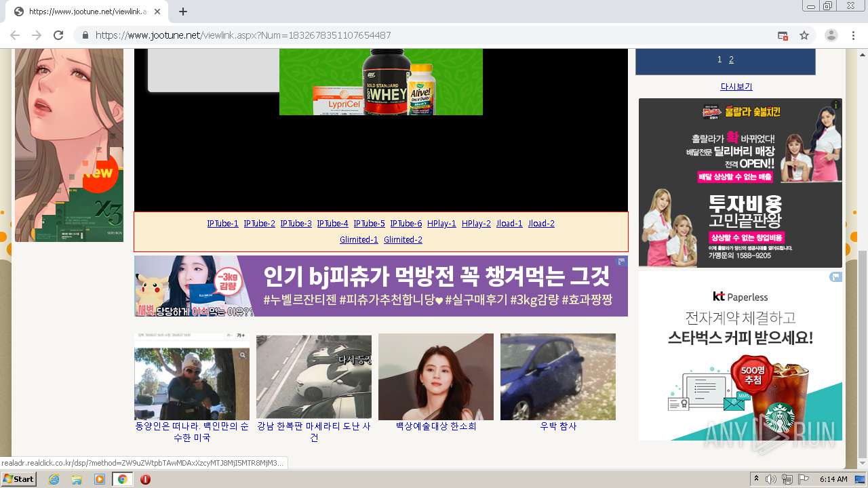Open the IPTube-5 link
The width and height of the screenshot is (868, 488).
(x=369, y=224)
